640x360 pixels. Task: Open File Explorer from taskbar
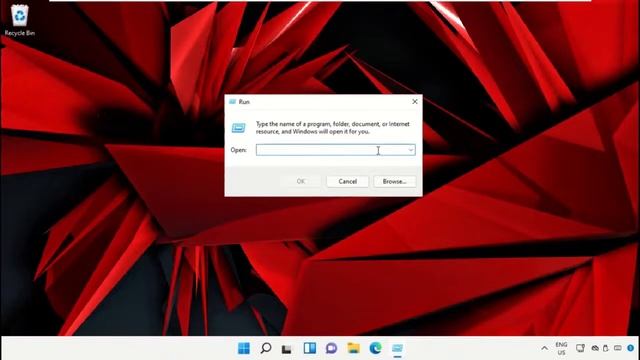(x=353, y=348)
